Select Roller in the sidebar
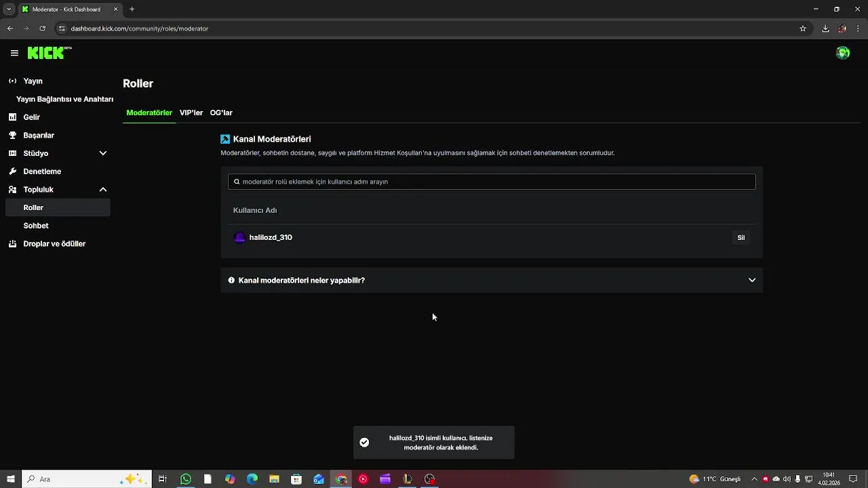Viewport: 868px width, 488px height. [x=57, y=207]
